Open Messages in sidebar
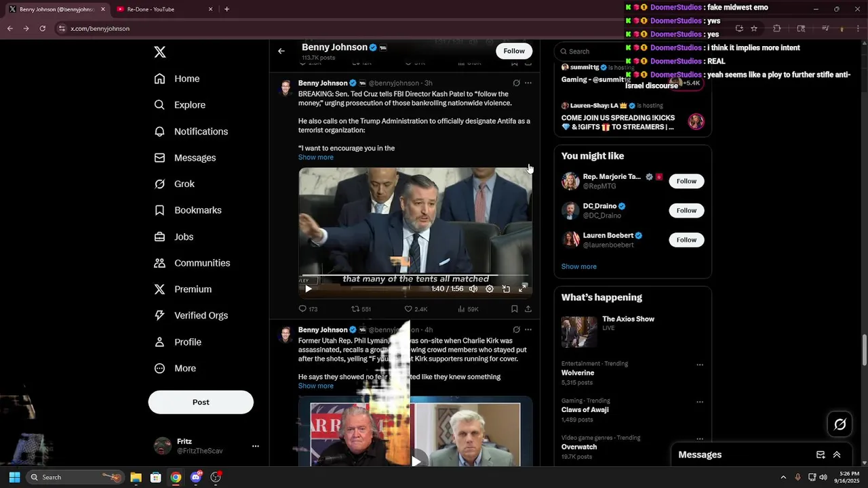Screen dimensions: 868x488 click(185, 158)
